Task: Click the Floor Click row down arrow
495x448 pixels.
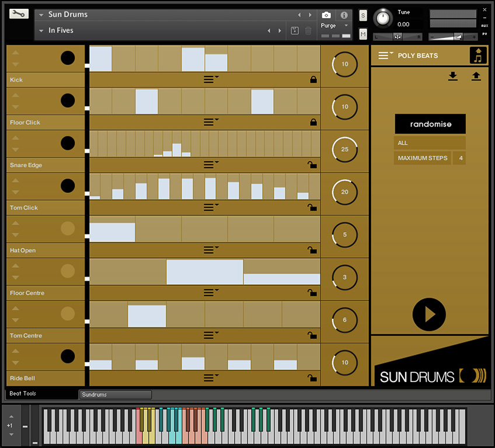Action: point(15,107)
